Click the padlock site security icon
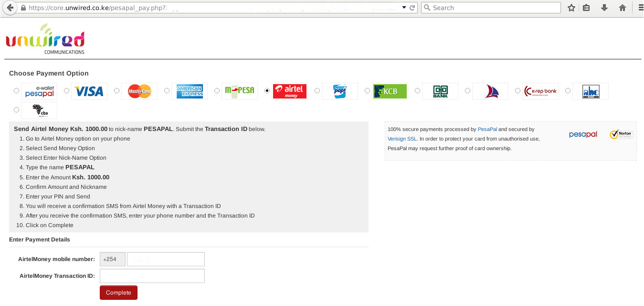This screenshot has width=644, height=306. [23, 8]
